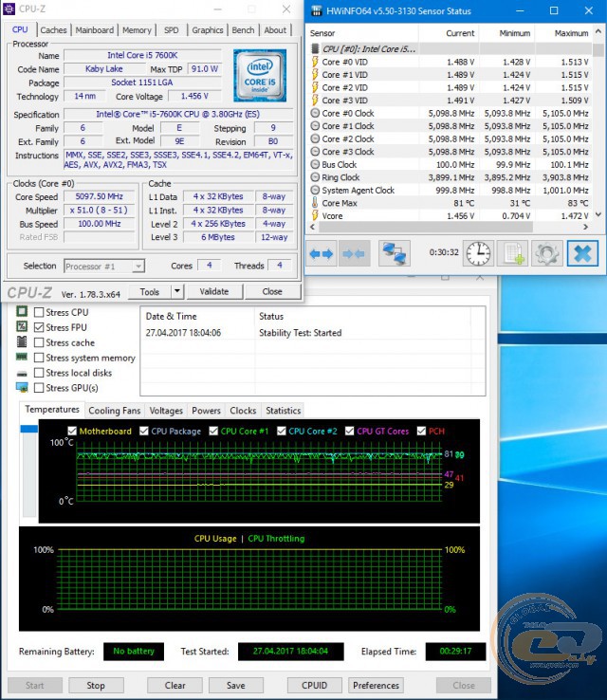Open the CPU-Z Bench tab

pyautogui.click(x=243, y=30)
